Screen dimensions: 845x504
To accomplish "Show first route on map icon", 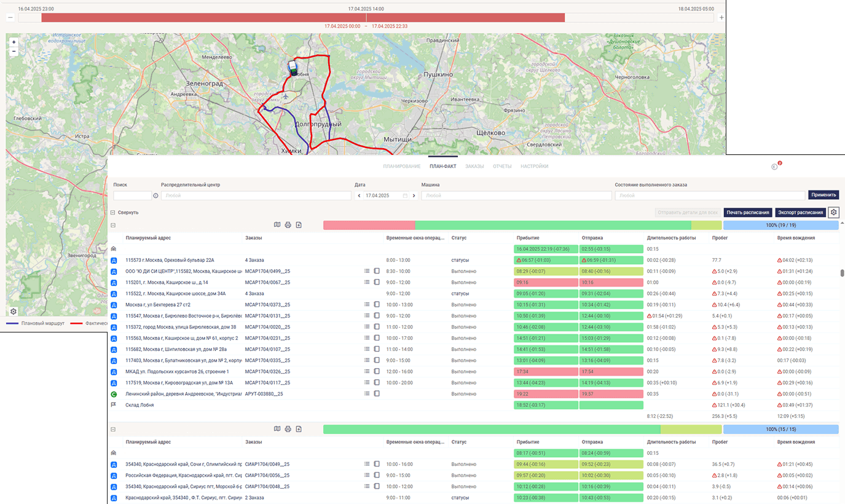I will pos(277,225).
